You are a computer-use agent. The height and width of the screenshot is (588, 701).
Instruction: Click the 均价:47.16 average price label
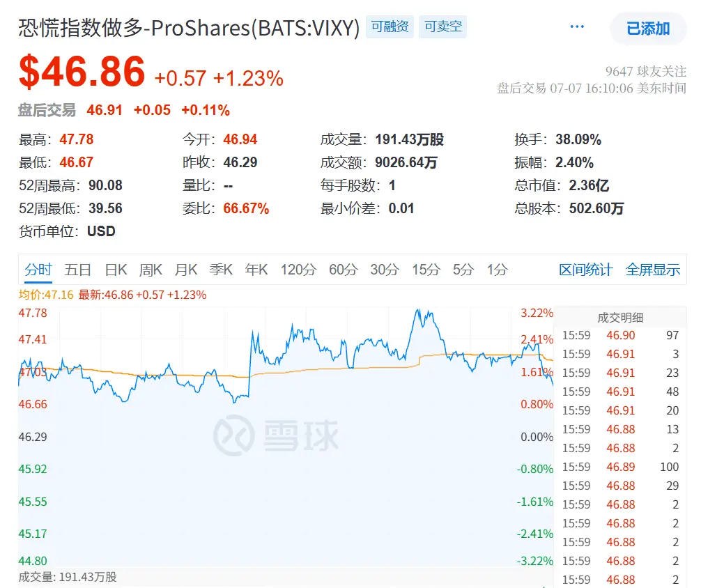pyautogui.click(x=45, y=295)
